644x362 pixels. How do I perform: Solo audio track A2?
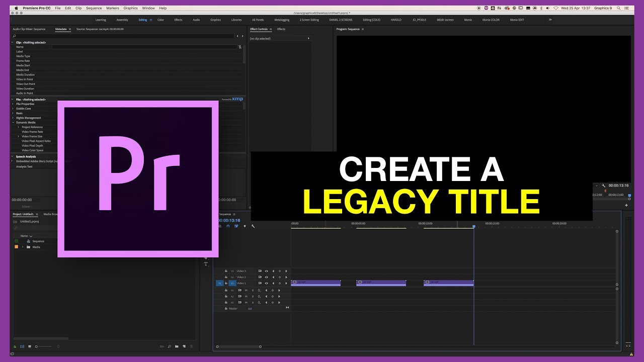click(253, 296)
